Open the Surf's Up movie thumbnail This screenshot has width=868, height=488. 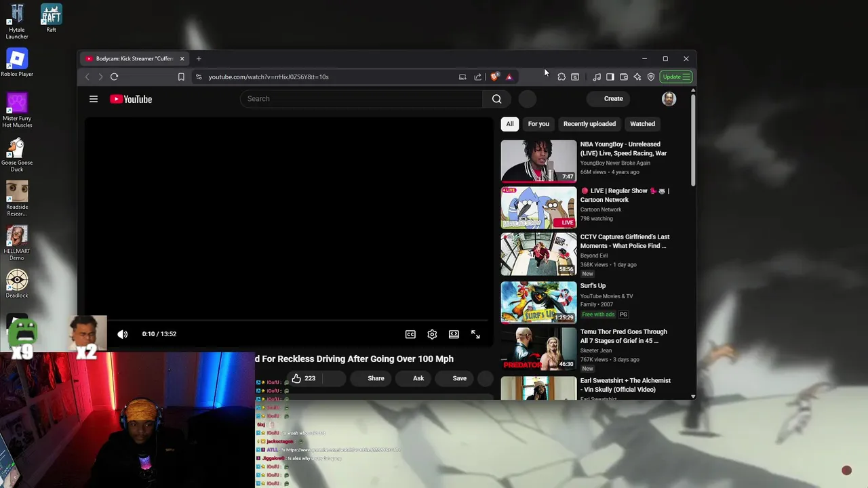[538, 302]
